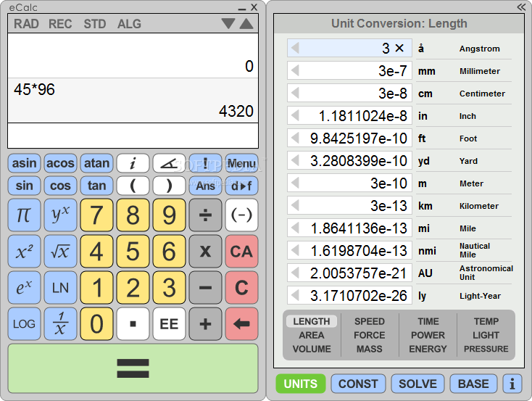Open the CONST panel
This screenshot has width=532, height=401.
[x=358, y=384]
